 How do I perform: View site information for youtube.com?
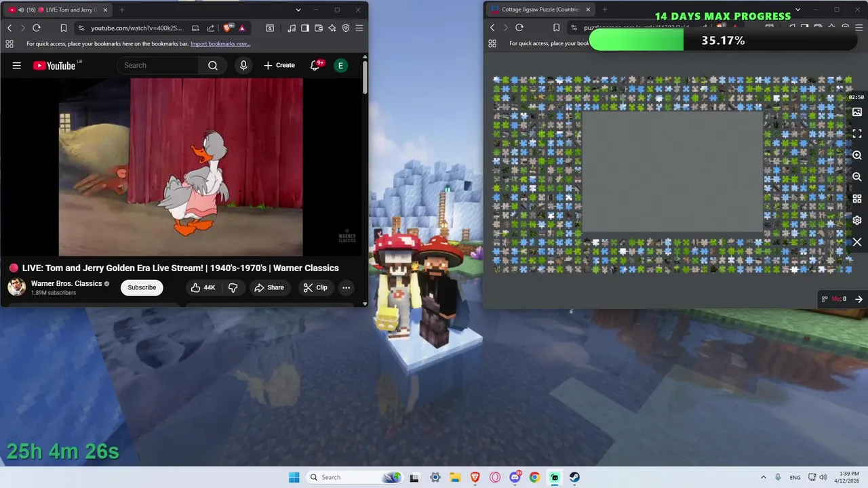(x=81, y=28)
